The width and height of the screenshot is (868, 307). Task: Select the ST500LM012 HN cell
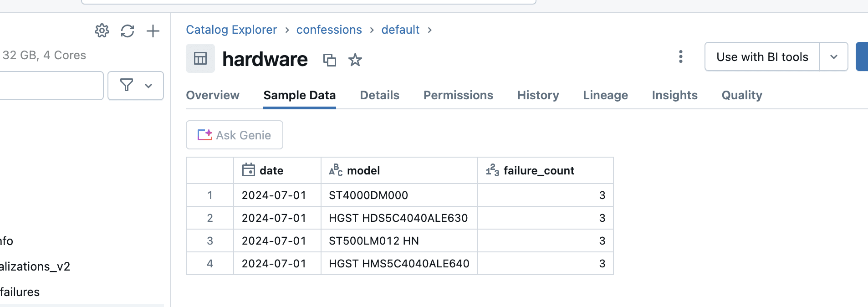click(399, 240)
